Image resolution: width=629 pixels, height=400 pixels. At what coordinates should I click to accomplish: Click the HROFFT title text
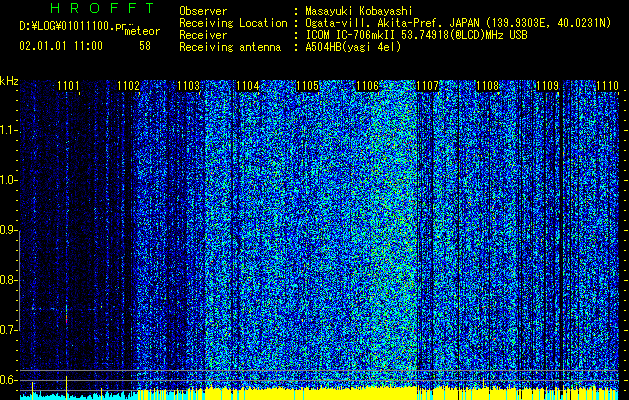[103, 8]
